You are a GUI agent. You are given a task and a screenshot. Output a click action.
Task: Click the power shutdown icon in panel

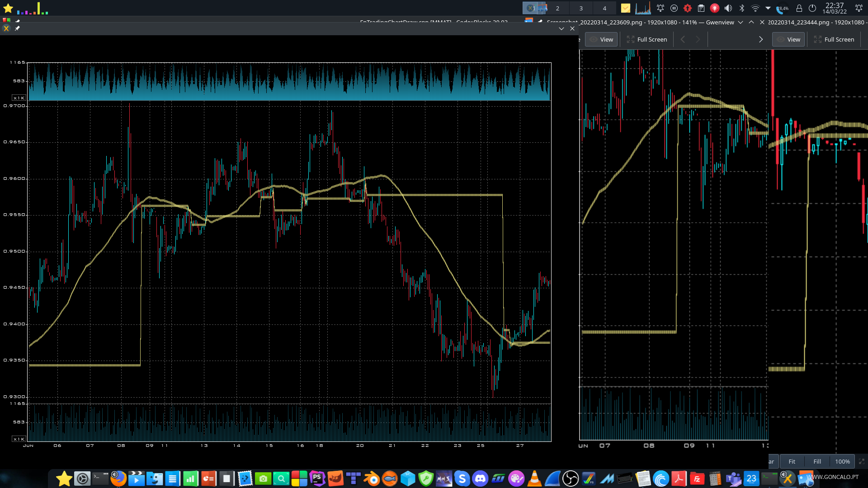(812, 8)
